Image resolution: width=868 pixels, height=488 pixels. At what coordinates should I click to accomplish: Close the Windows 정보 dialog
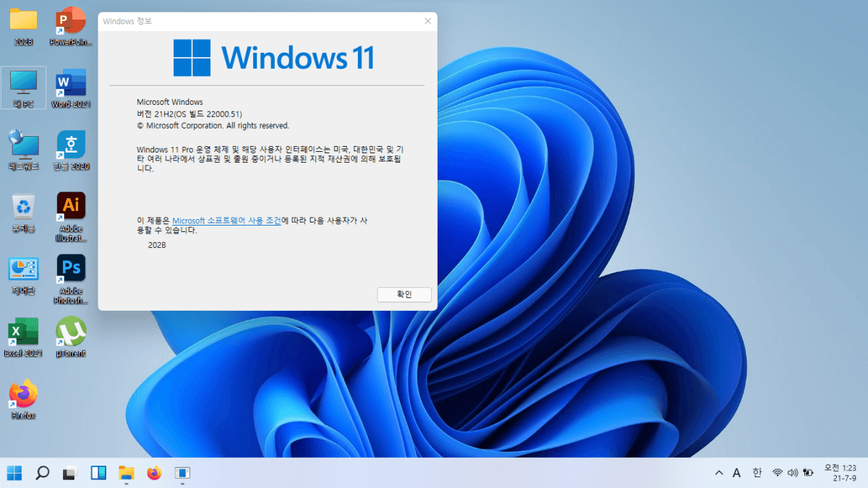427,22
